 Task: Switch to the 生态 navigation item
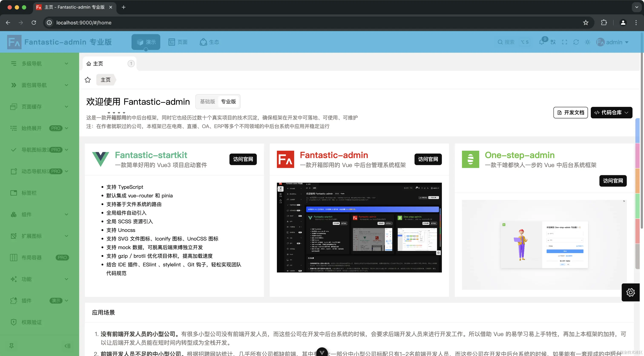[210, 42]
